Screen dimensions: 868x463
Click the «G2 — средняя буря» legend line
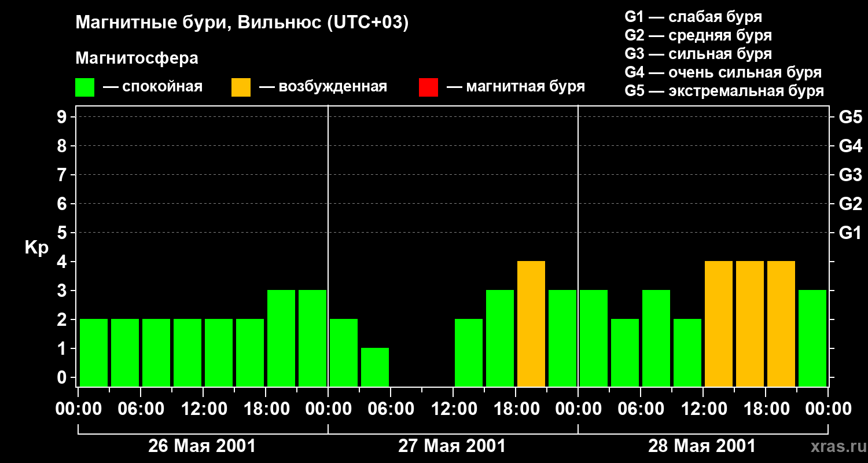pos(698,35)
